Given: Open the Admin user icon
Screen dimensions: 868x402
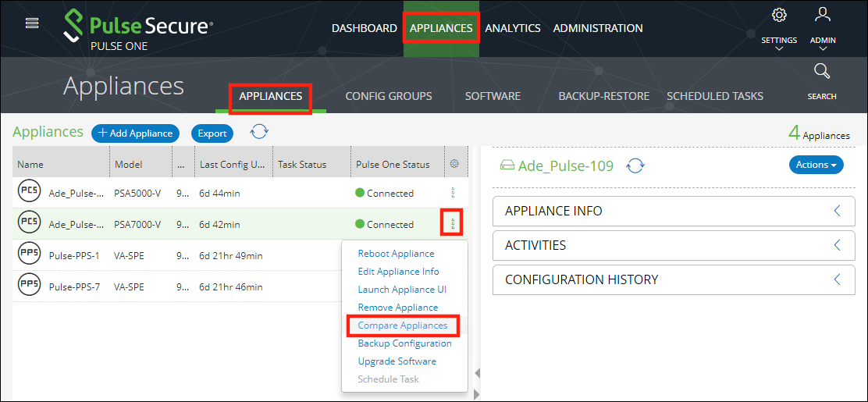Looking at the screenshot, I should tap(824, 15).
